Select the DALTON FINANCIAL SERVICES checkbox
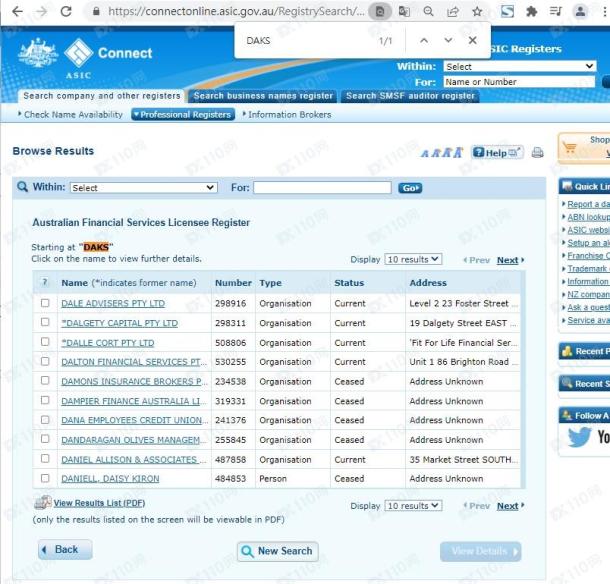Viewport: 610px width, 584px height. [x=44, y=362]
